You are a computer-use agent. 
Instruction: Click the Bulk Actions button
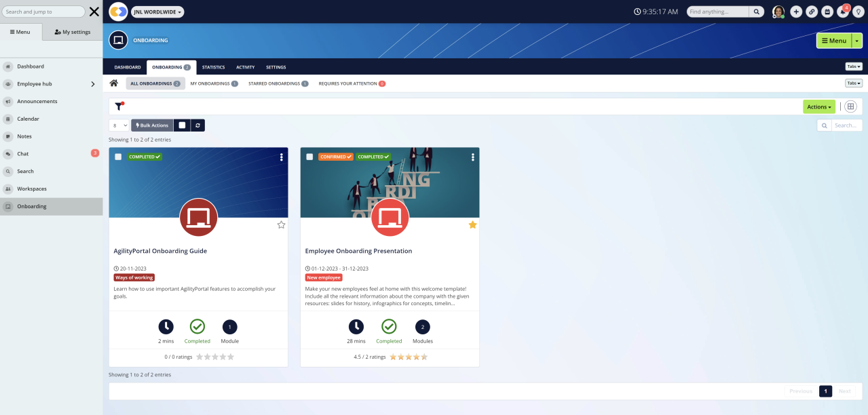click(151, 125)
